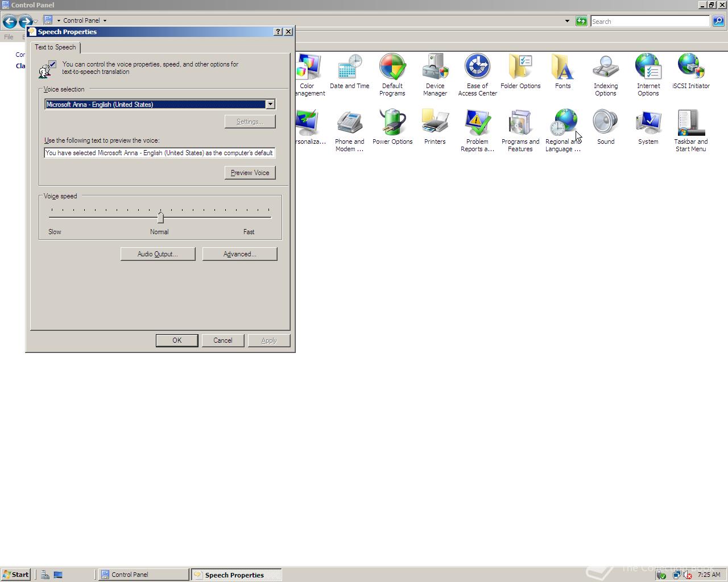Click the network tray icon
Viewport: 728px width, 582px height.
point(676,575)
